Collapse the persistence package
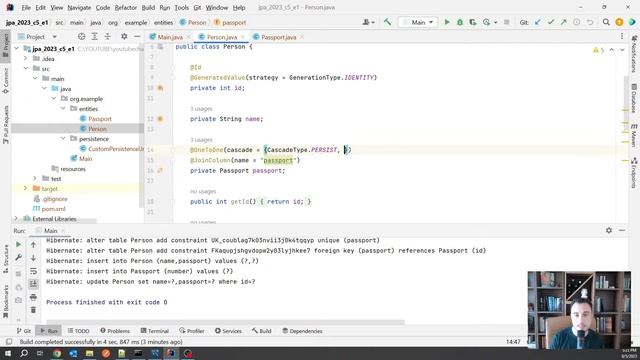 [63, 139]
